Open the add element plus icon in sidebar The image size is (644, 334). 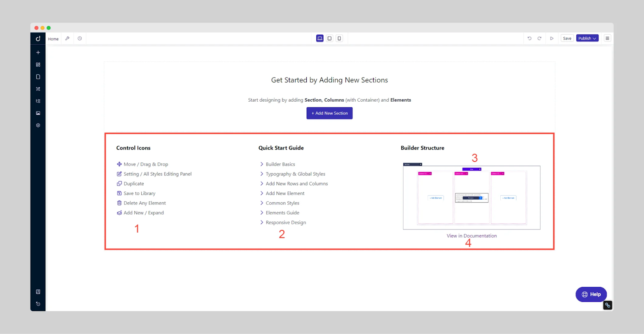[38, 53]
